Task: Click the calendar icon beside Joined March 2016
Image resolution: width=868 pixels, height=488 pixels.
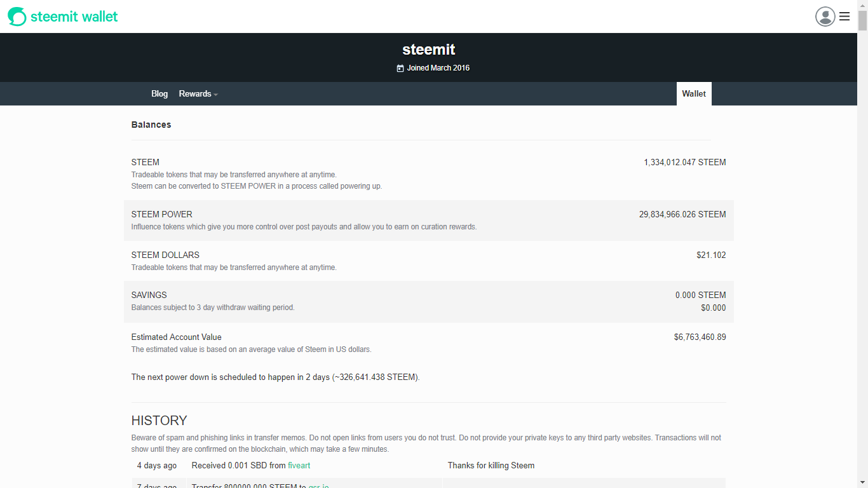Action: 400,68
